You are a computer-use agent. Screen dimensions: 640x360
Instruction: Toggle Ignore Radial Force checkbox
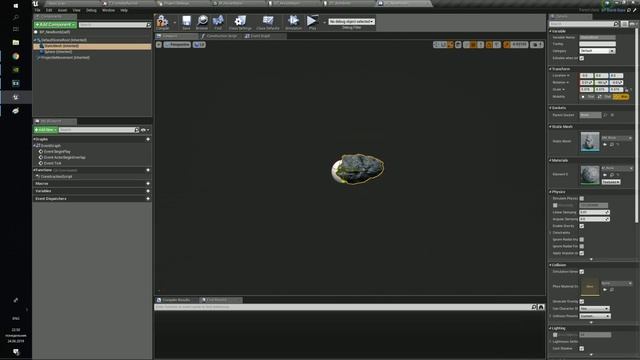tap(582, 247)
